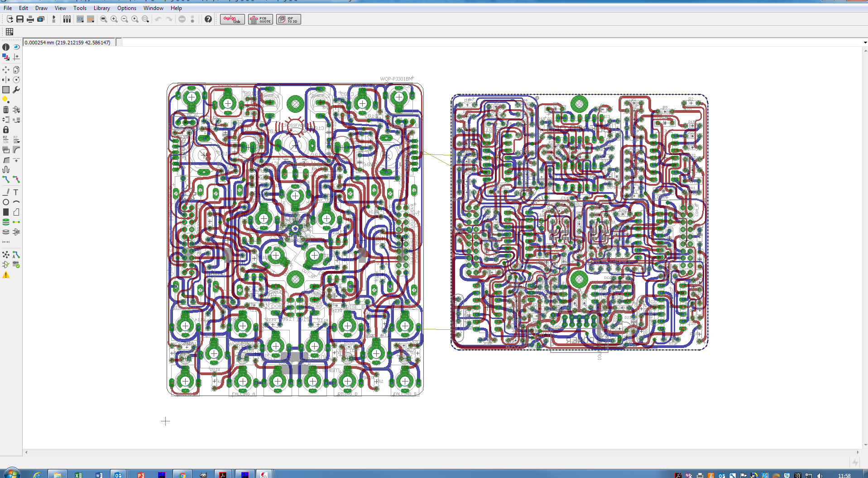Open the Tools menu

point(80,8)
